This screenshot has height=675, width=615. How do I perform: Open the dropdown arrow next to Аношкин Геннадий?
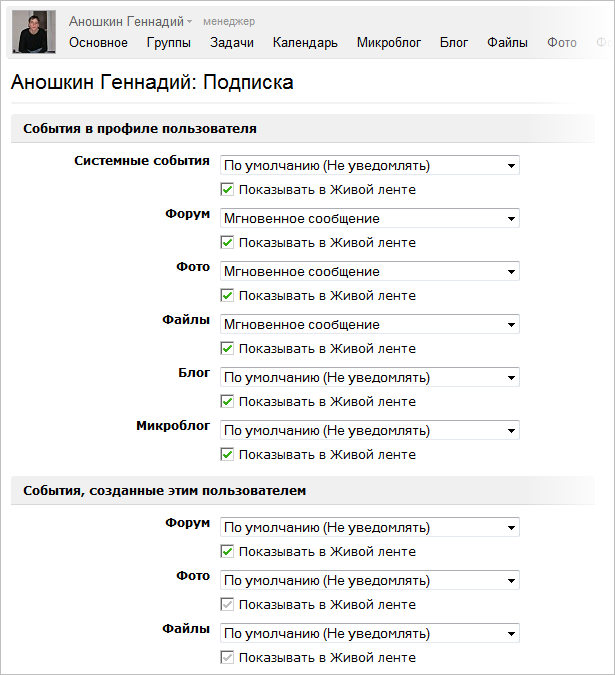190,22
